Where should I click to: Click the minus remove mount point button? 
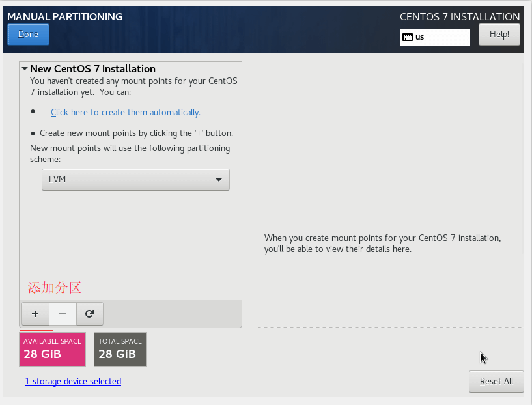tap(63, 314)
